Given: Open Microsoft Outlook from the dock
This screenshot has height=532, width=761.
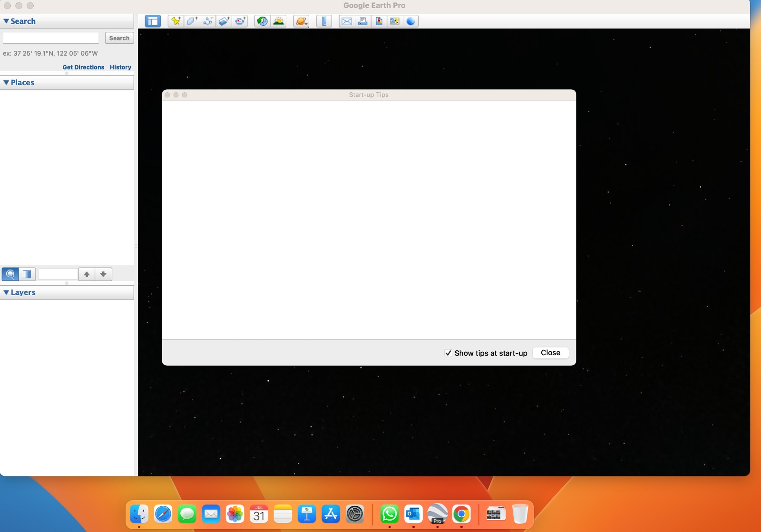Looking at the screenshot, I should 413,514.
